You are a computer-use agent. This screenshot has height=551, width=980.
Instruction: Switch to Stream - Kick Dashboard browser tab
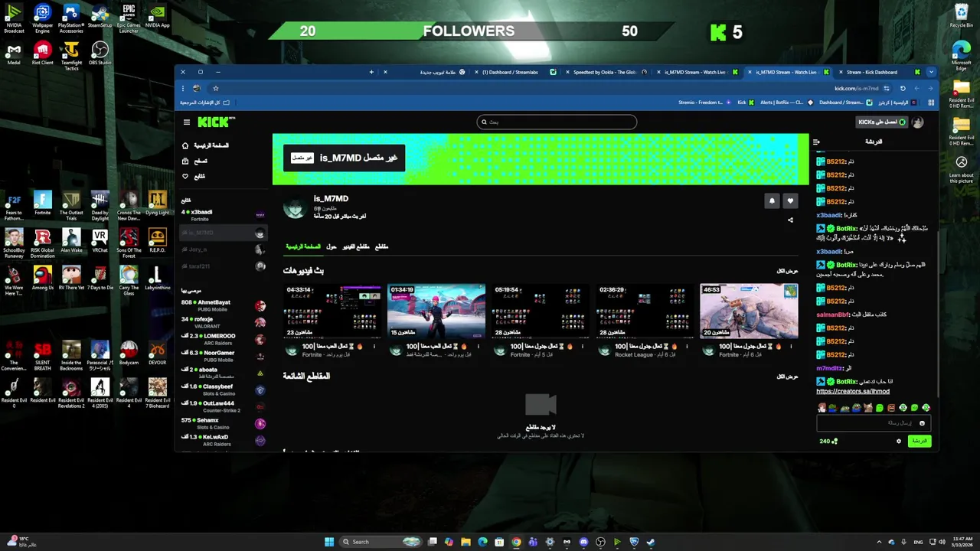pos(878,72)
